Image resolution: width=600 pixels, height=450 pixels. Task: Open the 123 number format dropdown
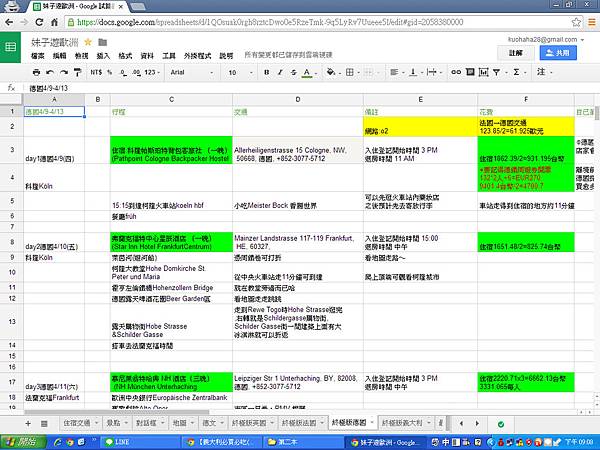click(152, 72)
